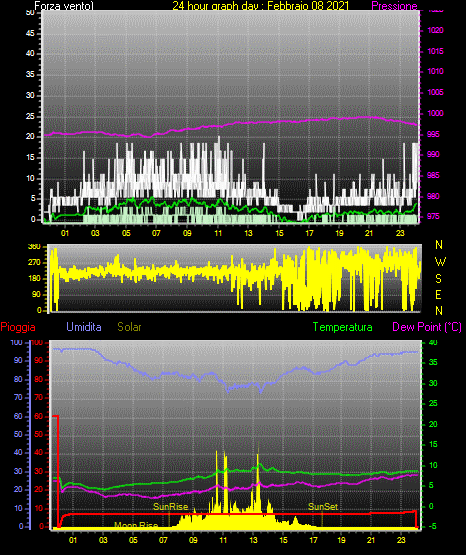
Task: Click the yellow 'W' compass label
Action: [440, 262]
